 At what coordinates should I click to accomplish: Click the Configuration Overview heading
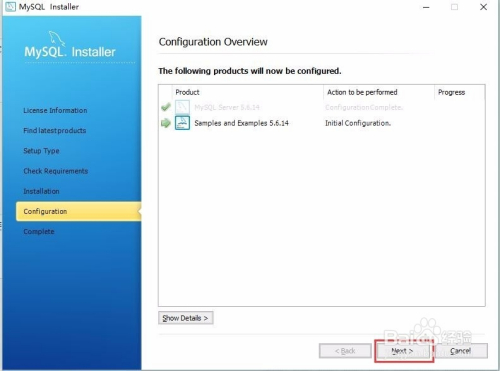[x=213, y=42]
